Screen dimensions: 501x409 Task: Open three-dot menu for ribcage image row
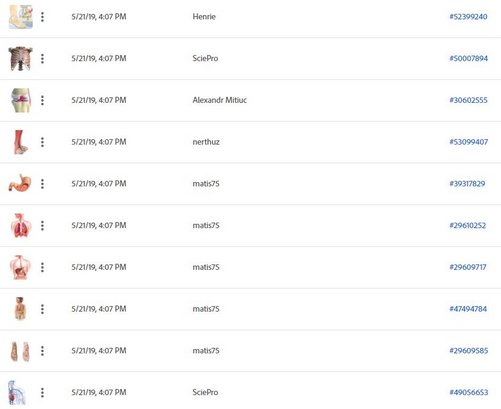[42, 59]
